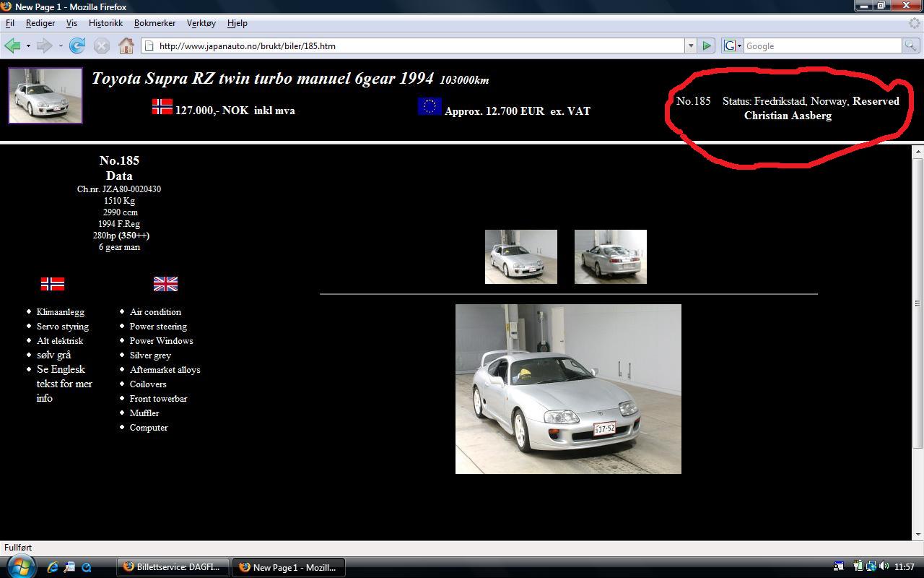Click the British flag above the English feature list
924x578 pixels.
[165, 284]
